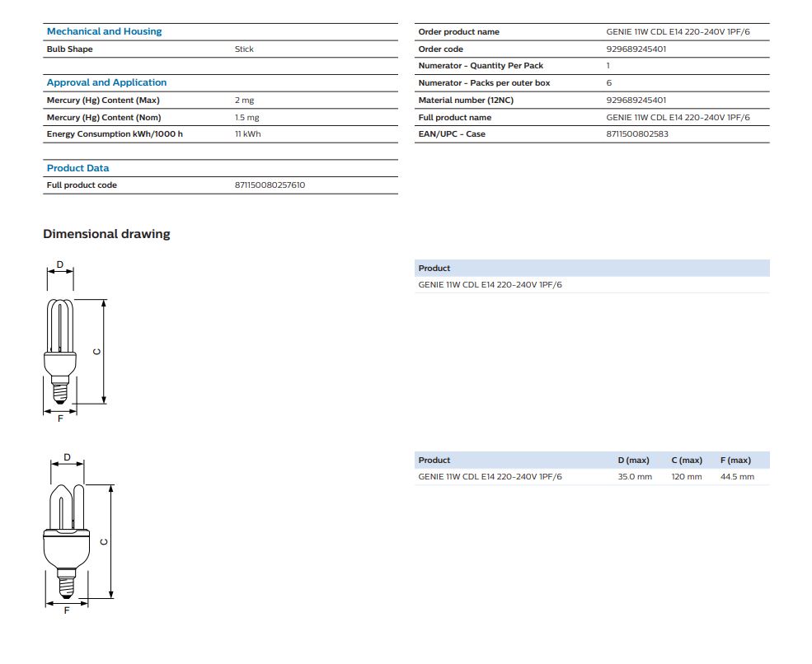Select Numerator - Quantity Per Pack label

(x=481, y=66)
